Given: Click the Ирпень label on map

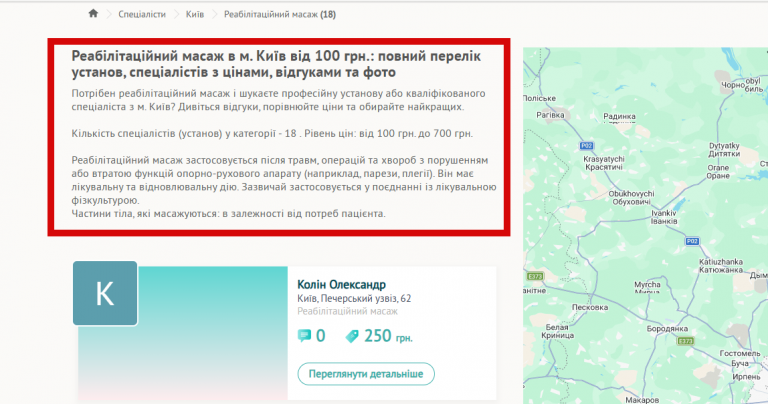Looking at the screenshot, I should pyautogui.click(x=746, y=377).
